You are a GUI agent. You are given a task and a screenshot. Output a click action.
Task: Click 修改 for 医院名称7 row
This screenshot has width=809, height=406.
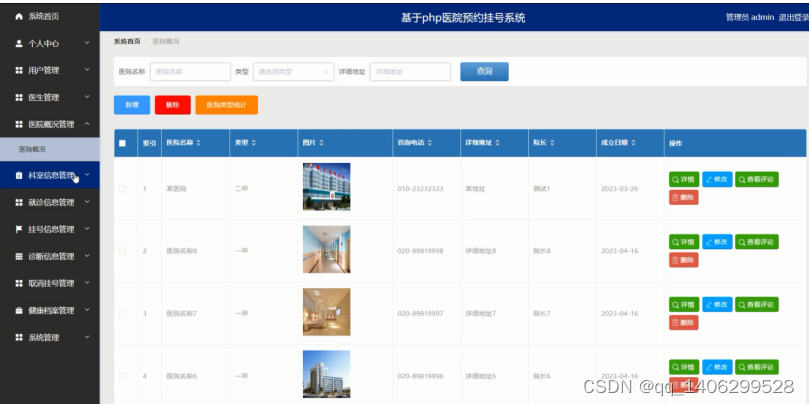click(x=717, y=304)
